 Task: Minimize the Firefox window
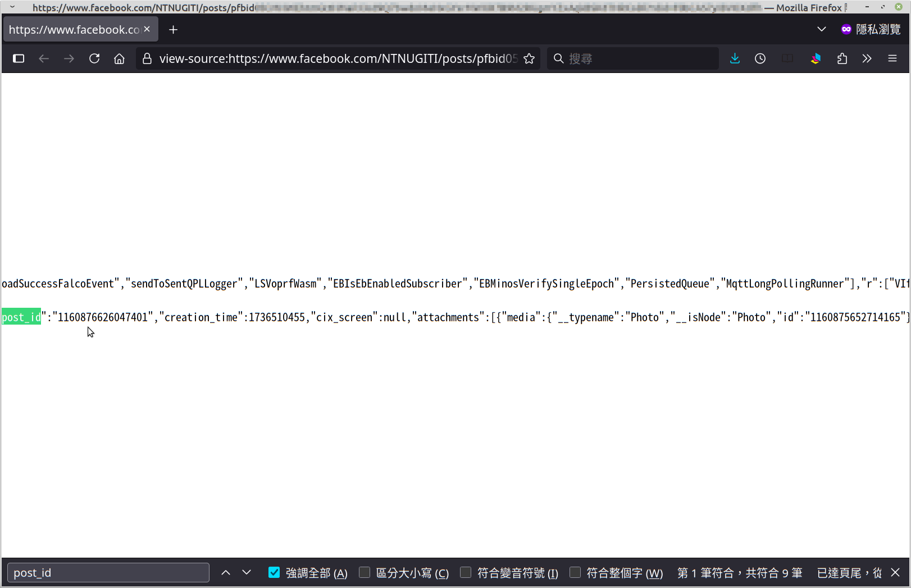click(867, 7)
